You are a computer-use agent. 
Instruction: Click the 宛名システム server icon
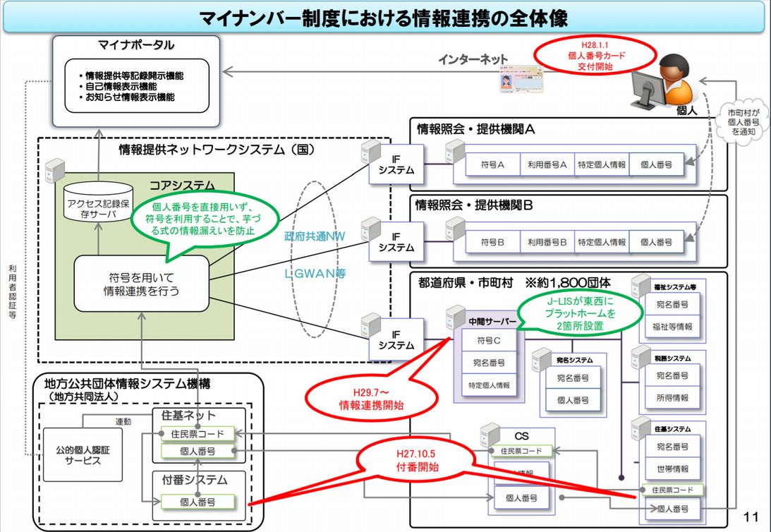(x=542, y=360)
